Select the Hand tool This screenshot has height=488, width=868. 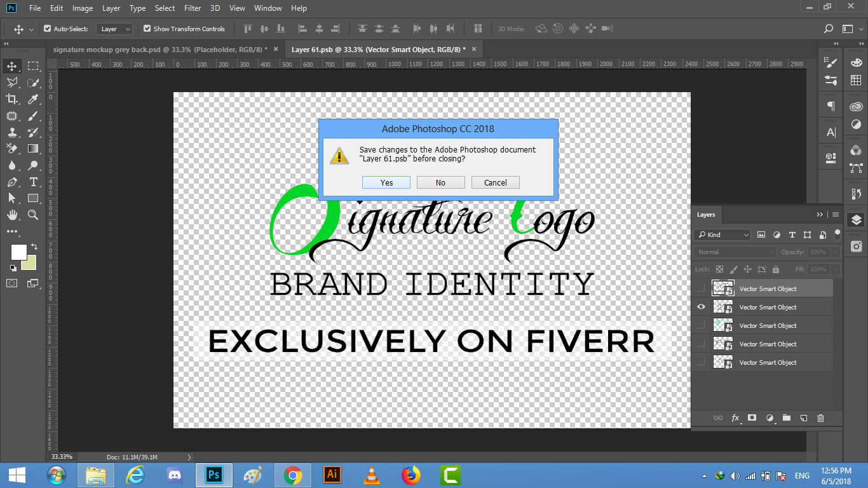coord(12,215)
